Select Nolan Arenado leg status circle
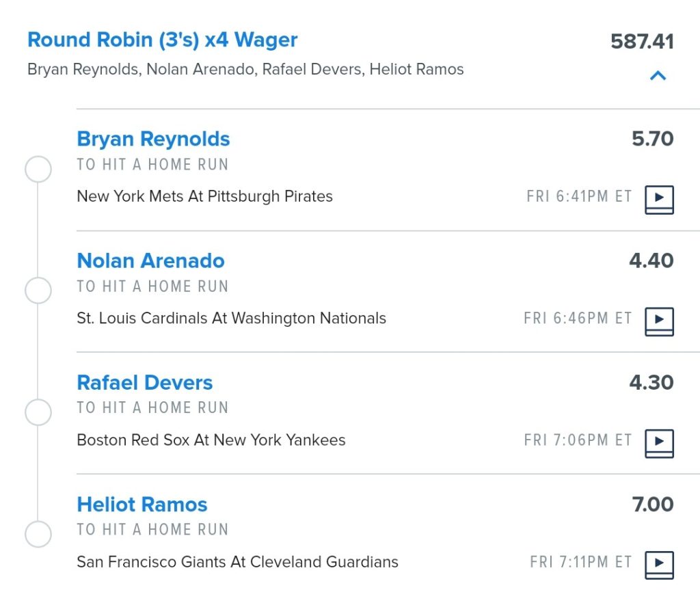 coord(38,291)
